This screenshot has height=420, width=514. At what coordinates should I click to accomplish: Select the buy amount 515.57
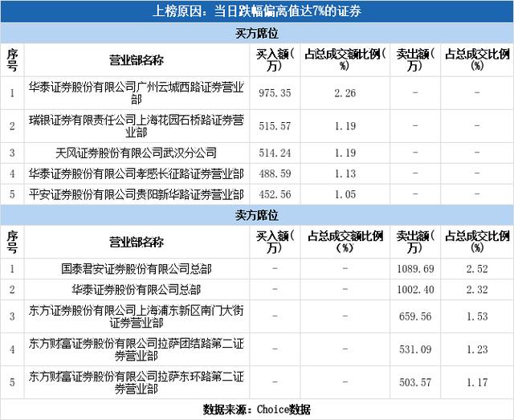tap(275, 126)
